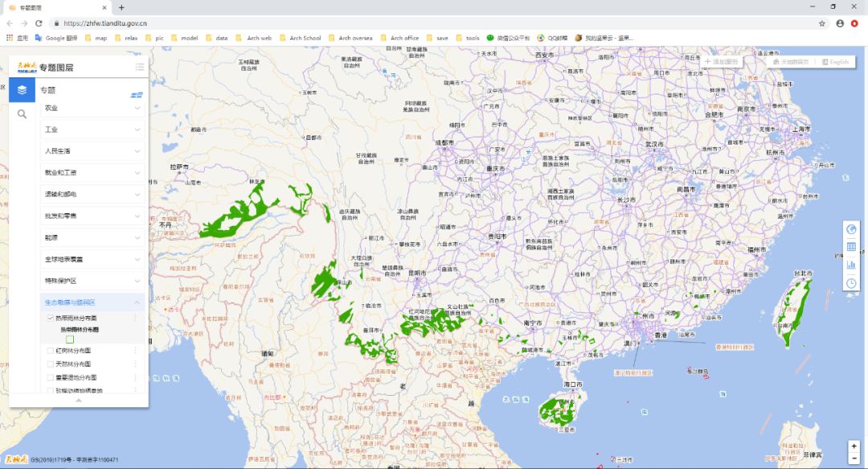The image size is (868, 469).
Task: Expand the 农业 category
Action: pos(92,108)
